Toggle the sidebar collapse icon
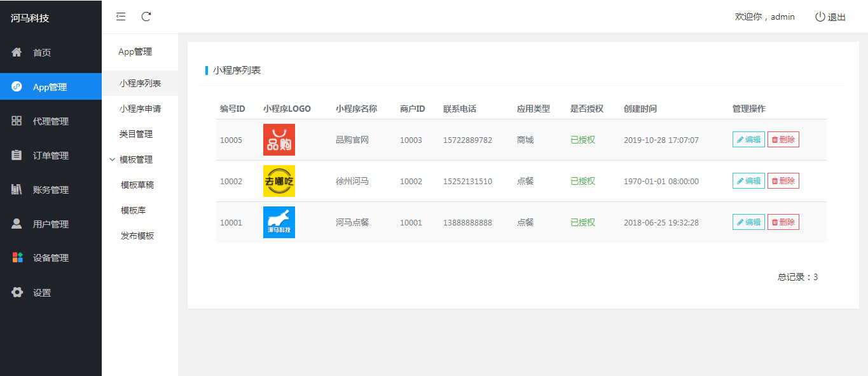The width and height of the screenshot is (868, 376). pyautogui.click(x=120, y=17)
